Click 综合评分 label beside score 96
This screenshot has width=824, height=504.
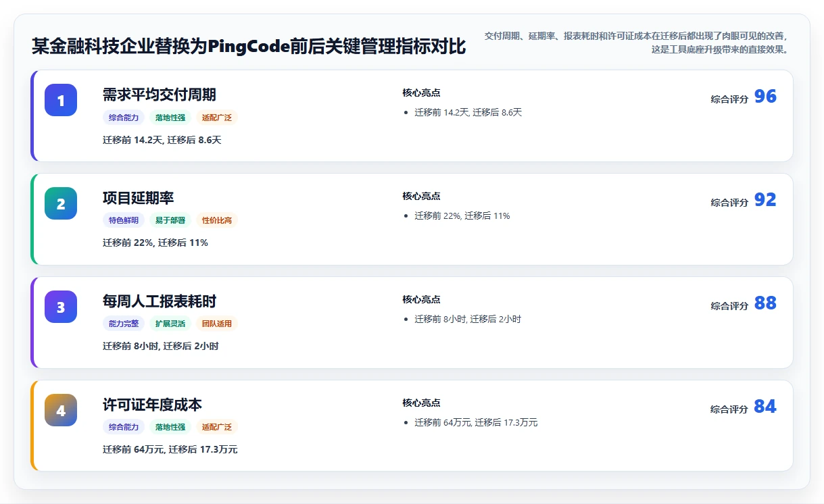(729, 99)
